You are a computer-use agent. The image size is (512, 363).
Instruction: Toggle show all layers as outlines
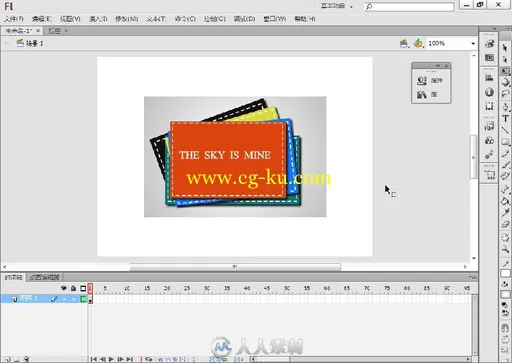pos(83,288)
